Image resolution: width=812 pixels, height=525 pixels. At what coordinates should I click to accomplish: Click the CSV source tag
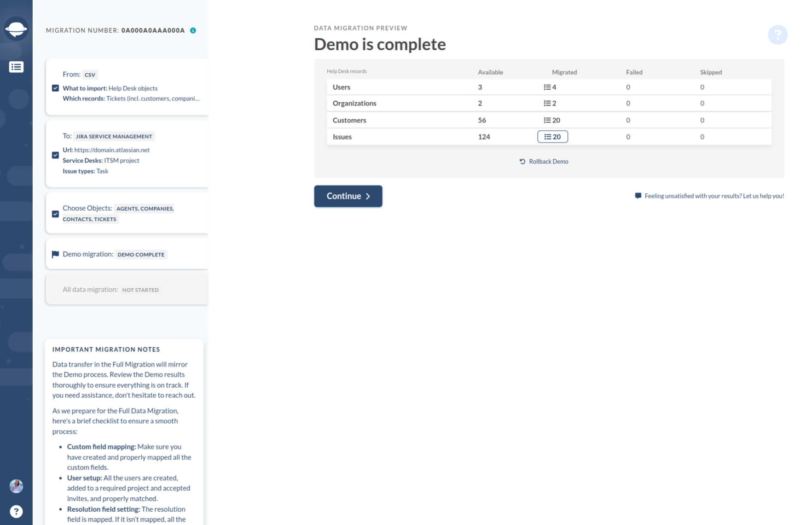click(x=90, y=75)
